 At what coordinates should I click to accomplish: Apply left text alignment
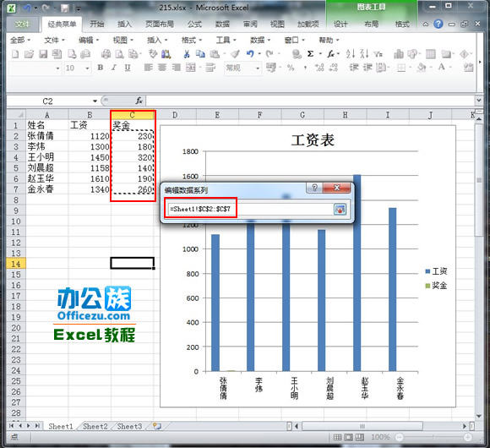click(x=149, y=68)
